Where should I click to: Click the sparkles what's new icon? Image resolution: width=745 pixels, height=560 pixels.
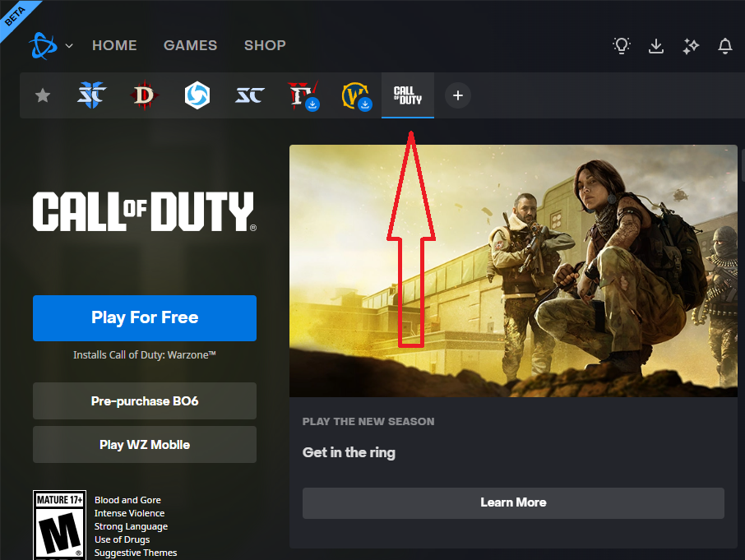691,45
